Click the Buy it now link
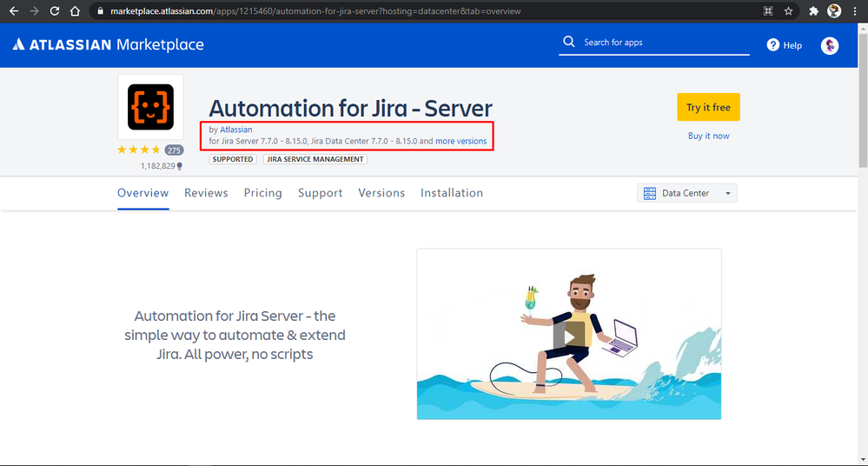 pyautogui.click(x=709, y=136)
